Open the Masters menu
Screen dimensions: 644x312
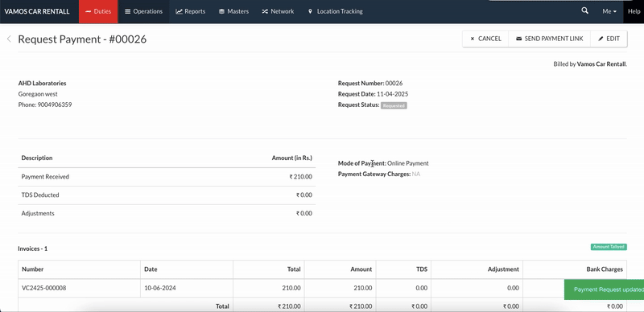coord(233,11)
